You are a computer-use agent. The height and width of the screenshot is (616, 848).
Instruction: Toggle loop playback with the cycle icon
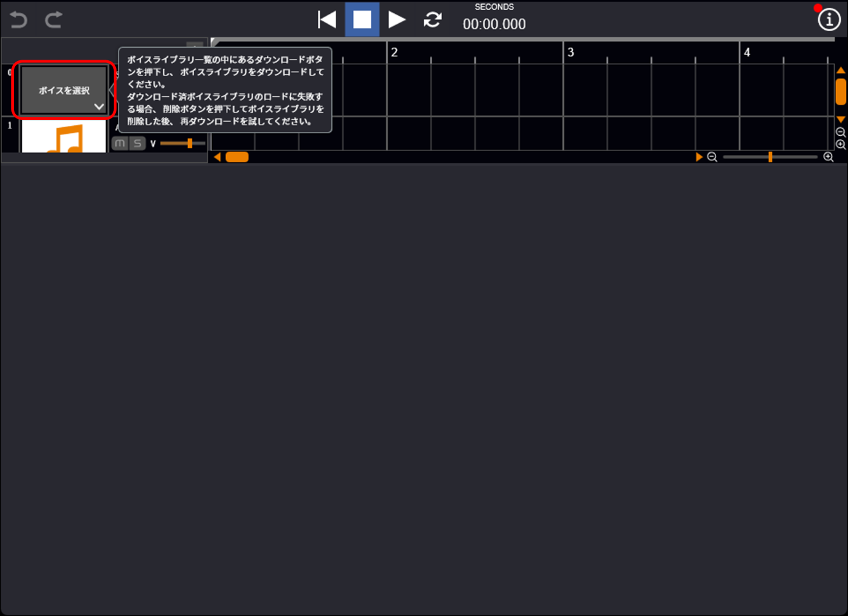433,20
